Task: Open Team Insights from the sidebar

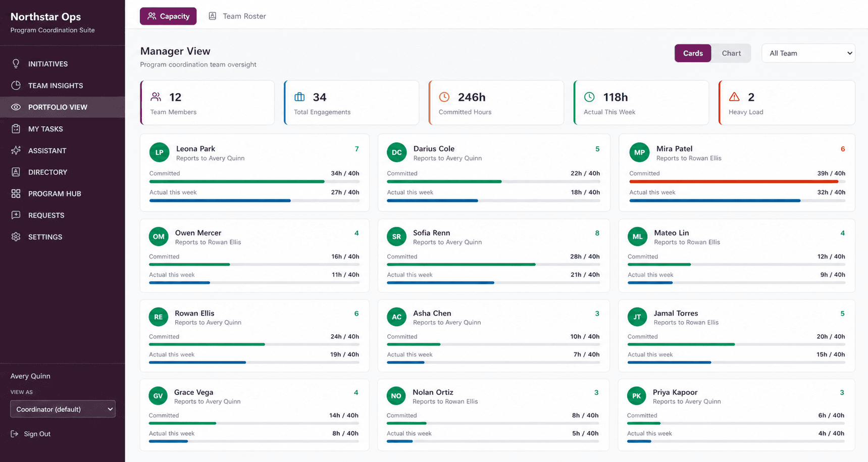Action: pos(63,85)
